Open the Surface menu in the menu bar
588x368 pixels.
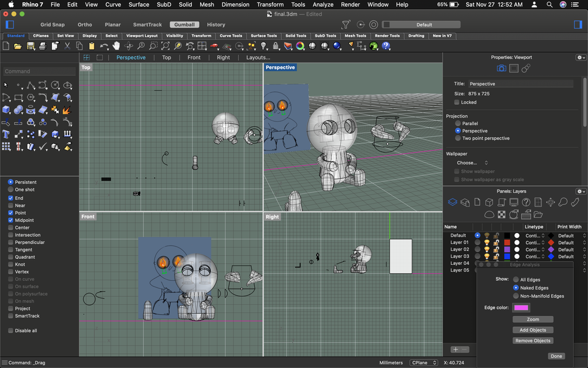coord(138,4)
